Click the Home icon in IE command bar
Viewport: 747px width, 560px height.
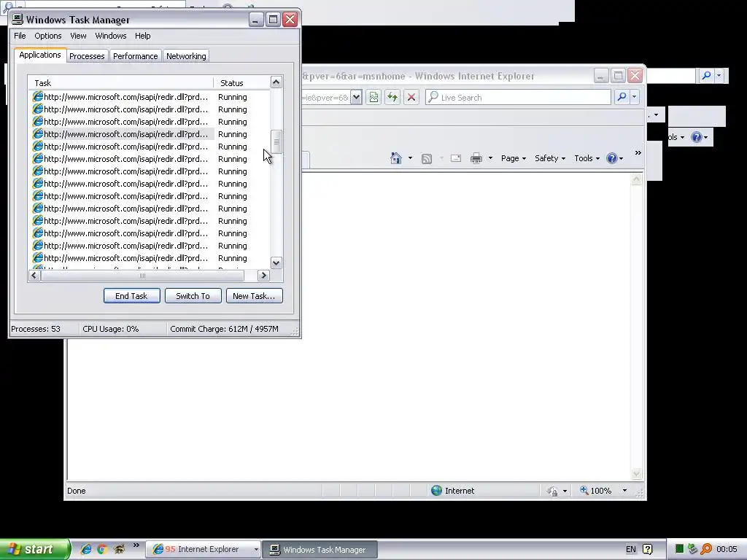[x=396, y=158]
